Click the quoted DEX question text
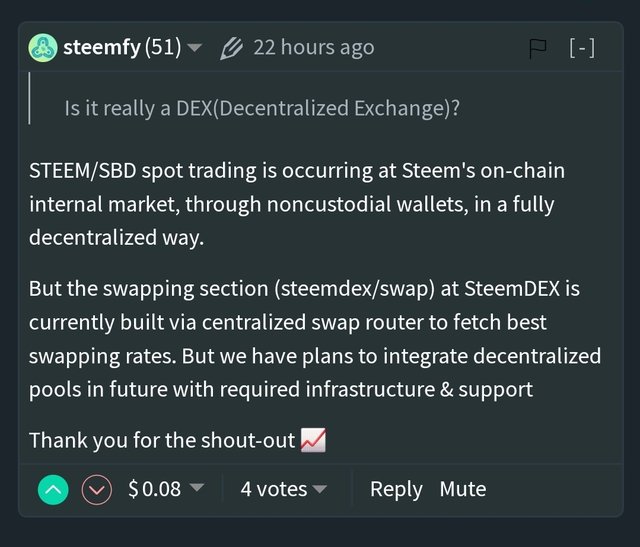Screen dimensions: 640x547 [262, 107]
